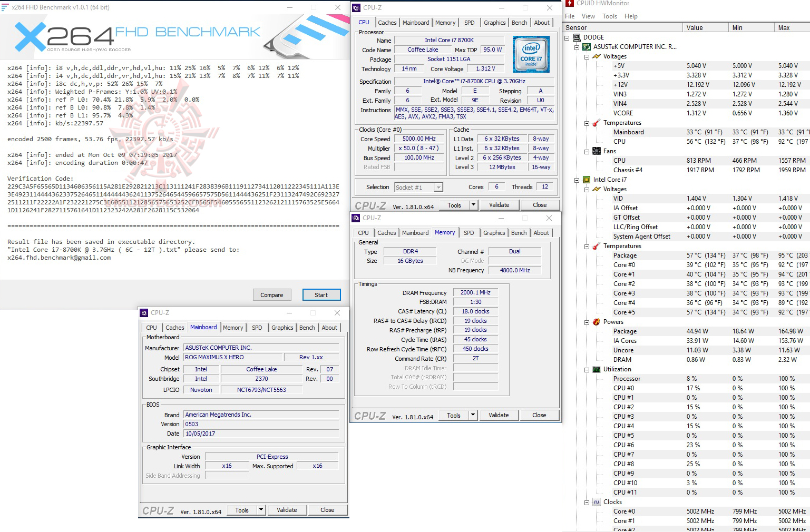This screenshot has height=532, width=810.
Task: Open the File menu in HWMonitor
Action: 570,16
